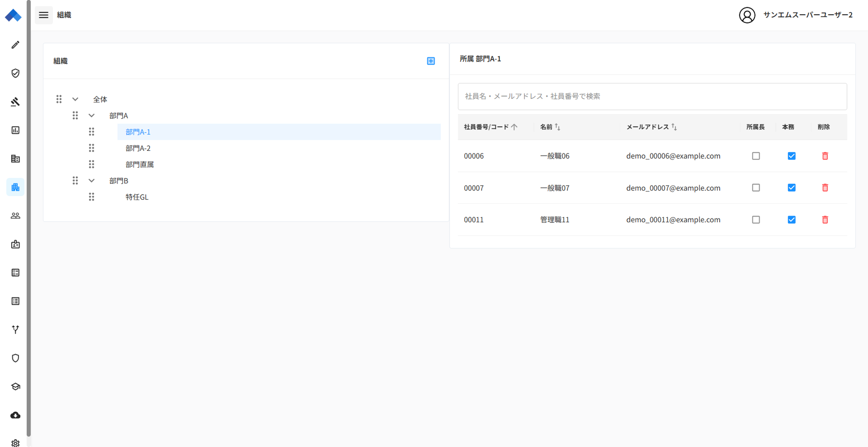Click employee number 00011
The height and width of the screenshot is (447, 868).
coord(474,220)
